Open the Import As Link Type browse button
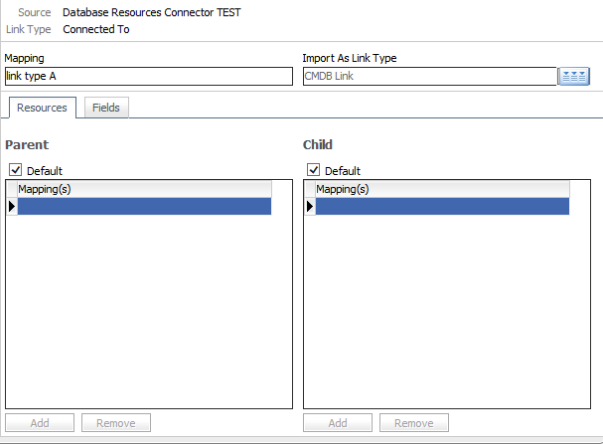 tap(574, 77)
